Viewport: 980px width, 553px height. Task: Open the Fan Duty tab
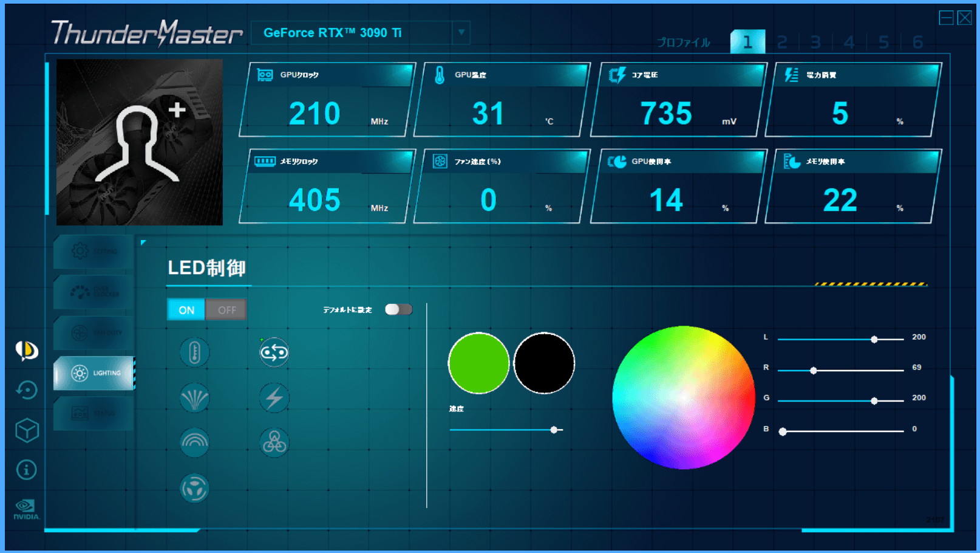(94, 332)
